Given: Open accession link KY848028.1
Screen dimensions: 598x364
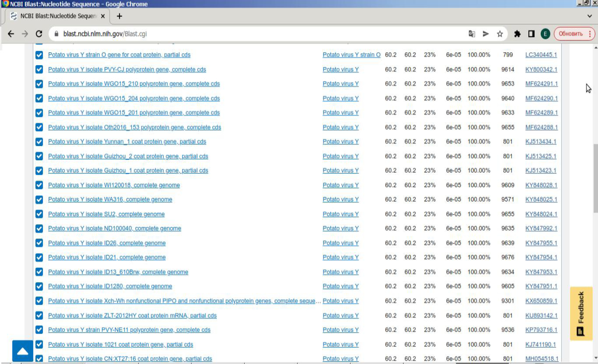Looking at the screenshot, I should 541,185.
